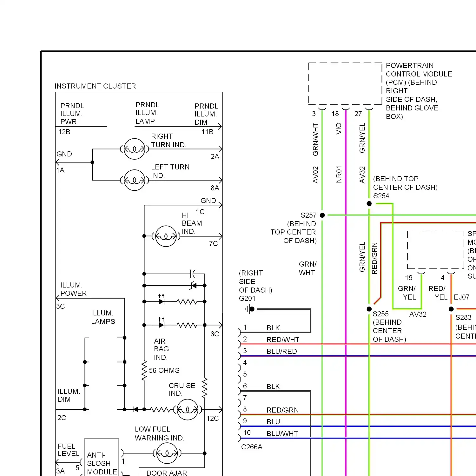Click the LEFT TURN IND. label
The width and height of the screenshot is (476, 476).
pos(170,171)
